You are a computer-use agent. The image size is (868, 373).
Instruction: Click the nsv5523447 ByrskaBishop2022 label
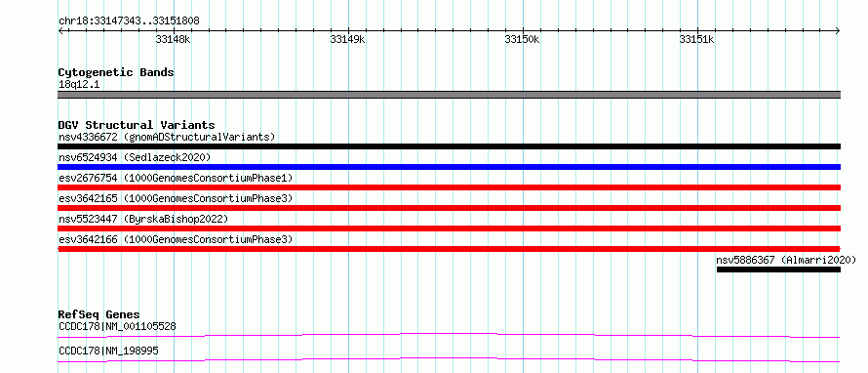(x=143, y=219)
